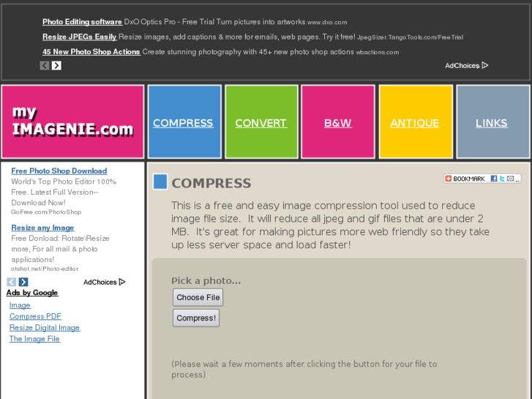Click wbactions.com ad URL

tap(378, 52)
